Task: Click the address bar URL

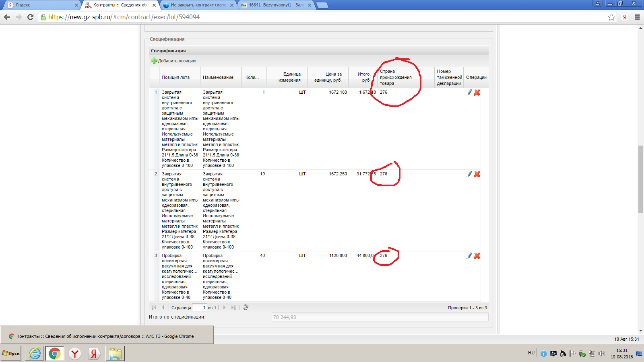Action: (x=124, y=17)
